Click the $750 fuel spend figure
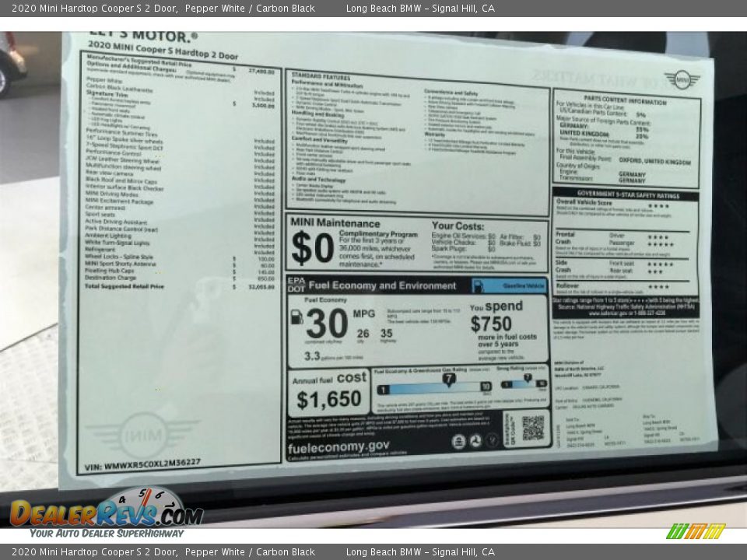Viewport: 747px width, 560px height. point(491,324)
